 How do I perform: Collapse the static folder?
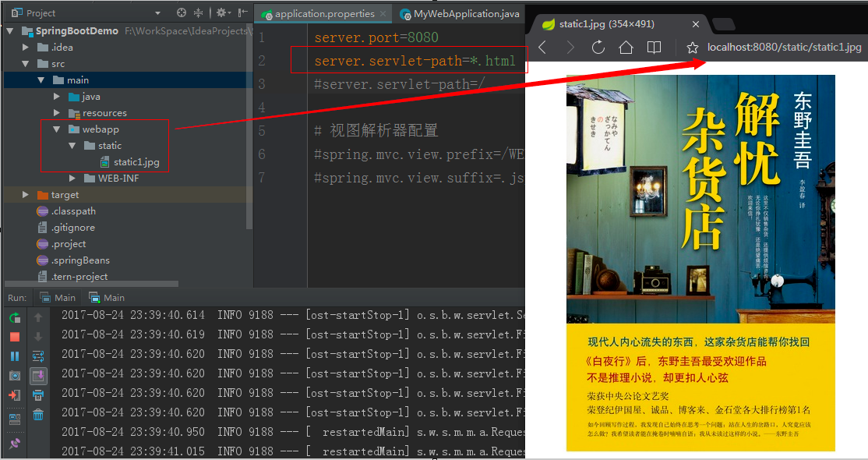point(72,146)
